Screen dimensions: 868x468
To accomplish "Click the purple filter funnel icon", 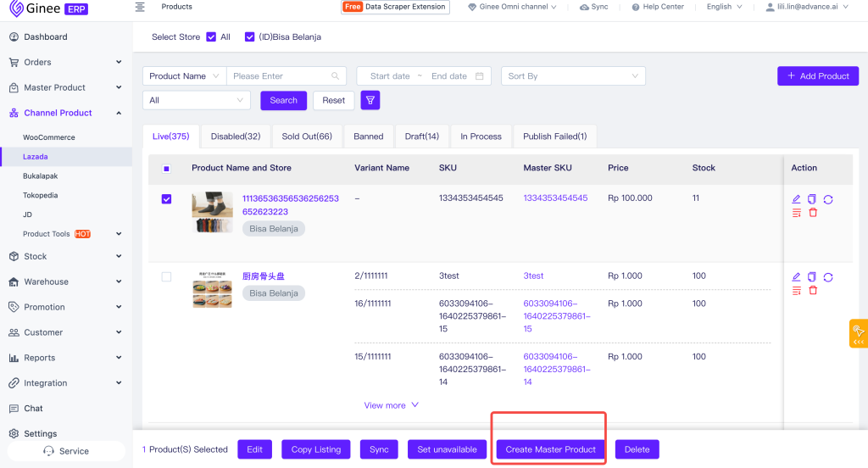I will (x=370, y=100).
